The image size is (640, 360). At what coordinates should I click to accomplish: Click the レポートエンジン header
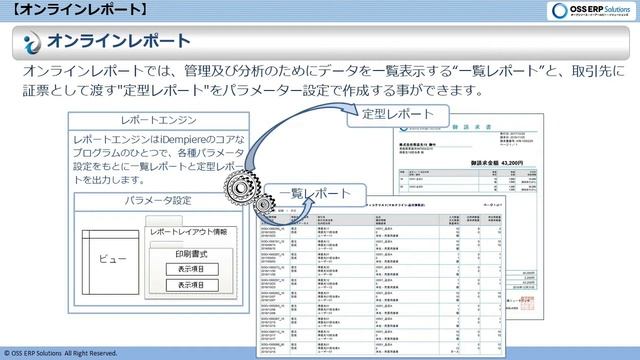[x=158, y=120]
